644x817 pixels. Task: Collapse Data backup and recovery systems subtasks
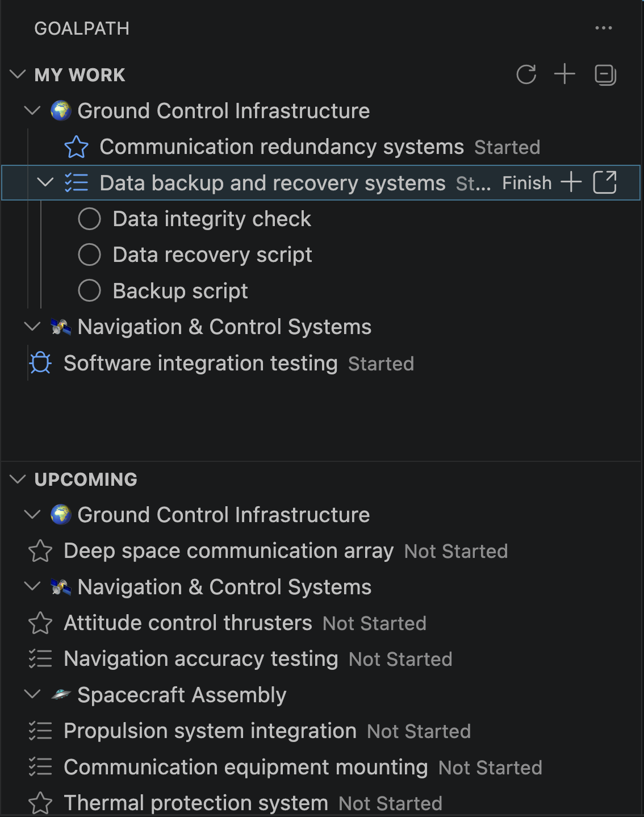click(45, 183)
